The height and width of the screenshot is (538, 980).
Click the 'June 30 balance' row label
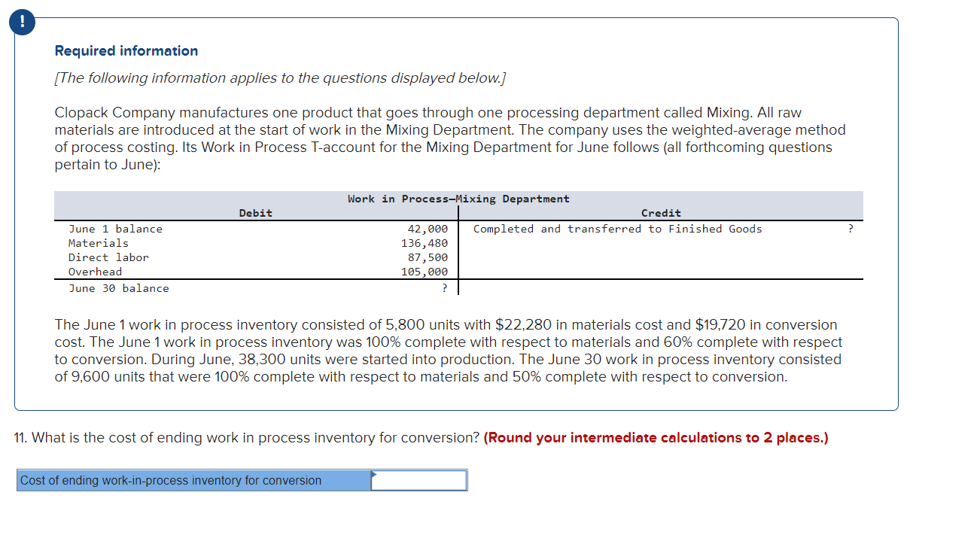(119, 288)
